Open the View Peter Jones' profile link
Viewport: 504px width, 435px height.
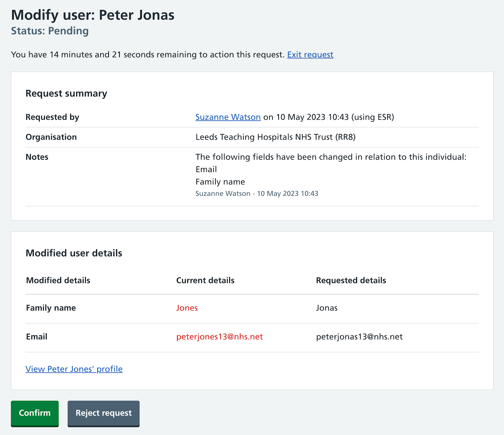pos(74,369)
